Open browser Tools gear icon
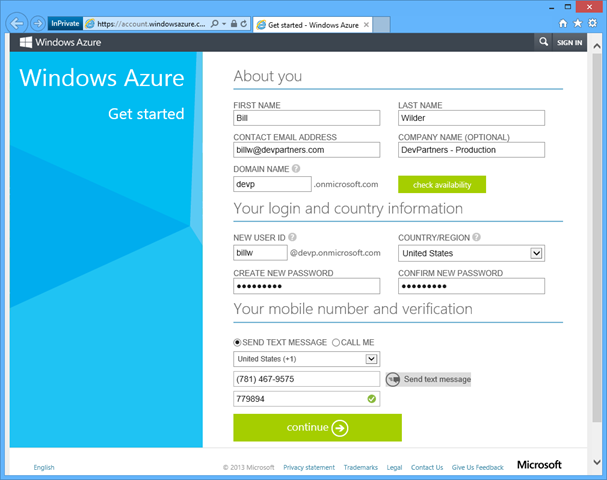Image resolution: width=607 pixels, height=480 pixels. (592, 22)
